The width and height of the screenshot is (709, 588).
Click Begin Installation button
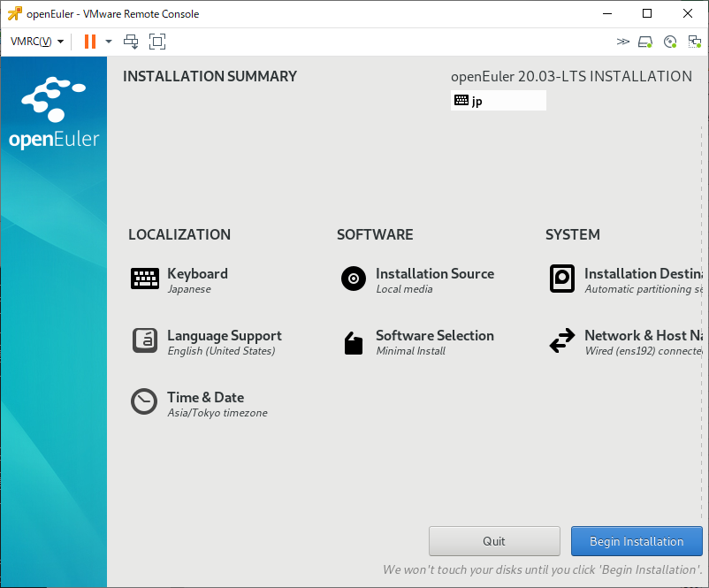[x=637, y=541]
